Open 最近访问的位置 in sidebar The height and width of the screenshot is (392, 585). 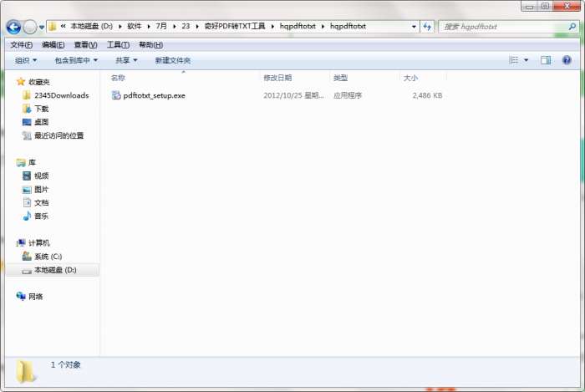(x=59, y=135)
